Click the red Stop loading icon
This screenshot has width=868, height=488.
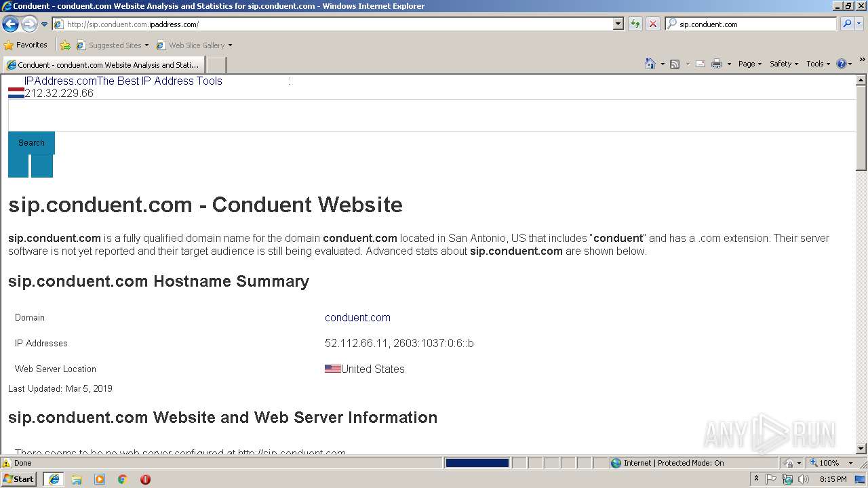coord(652,24)
